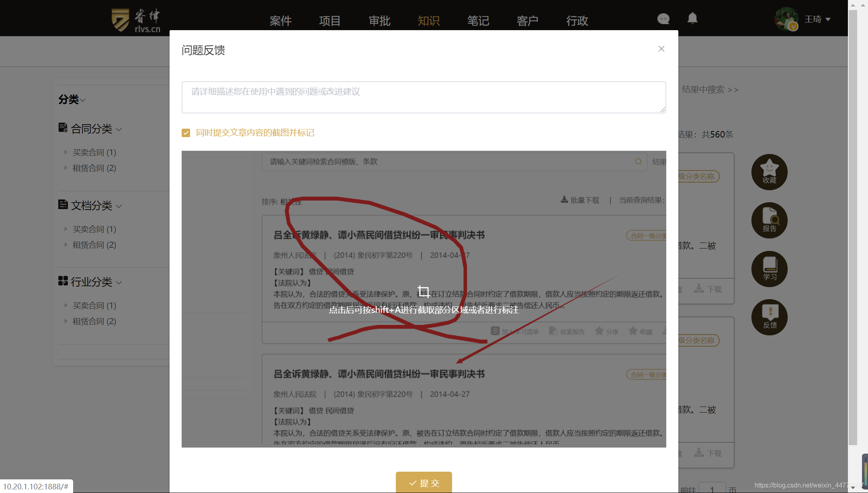Viewport: 868px width, 493px height.
Task: Submit feedback with 提交 button
Action: pos(424,482)
